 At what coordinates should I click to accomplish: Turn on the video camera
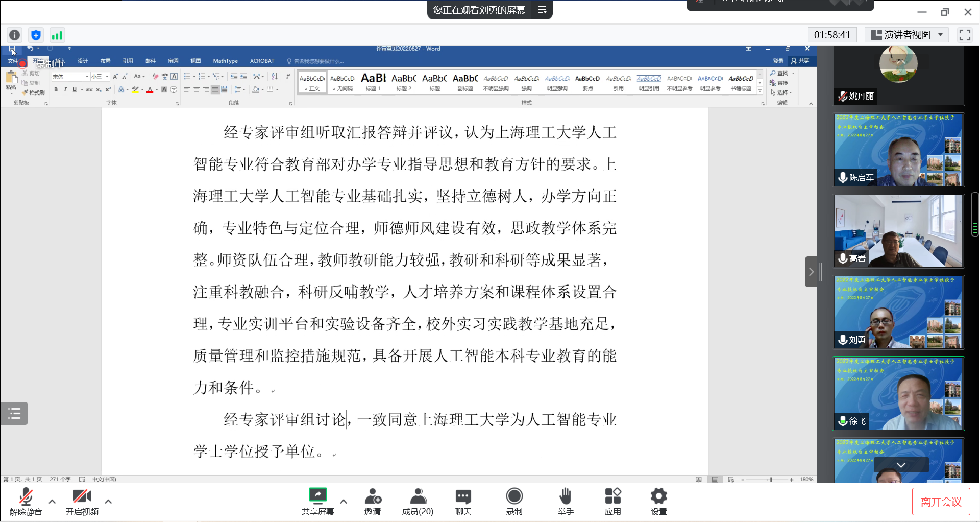pyautogui.click(x=82, y=501)
